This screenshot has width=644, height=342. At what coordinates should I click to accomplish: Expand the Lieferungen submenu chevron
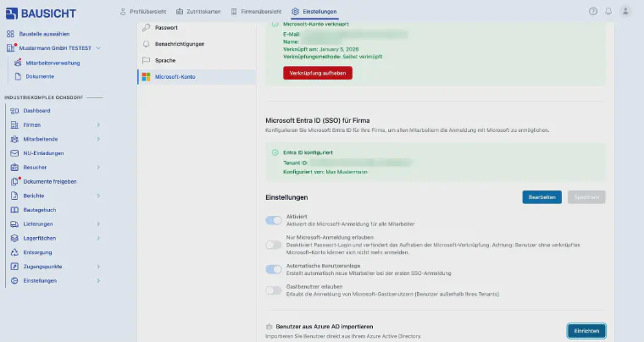[98, 223]
